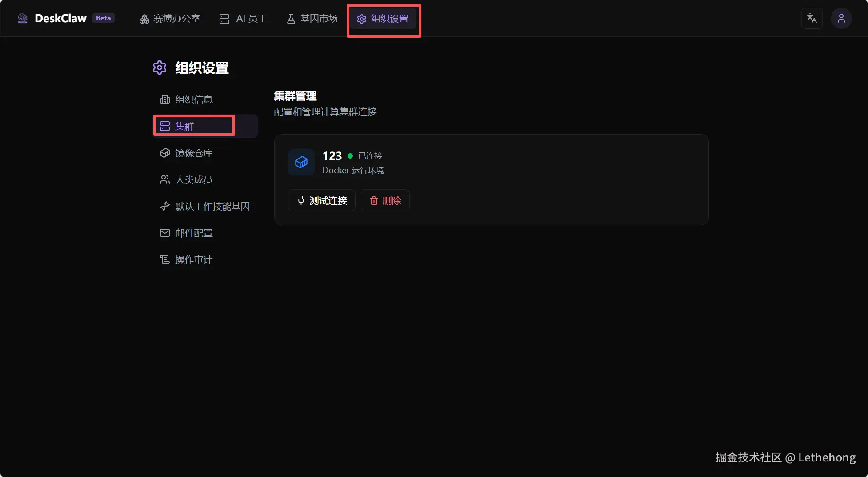This screenshot has height=477, width=868.
Task: Open 组织信息 in the settings sidebar
Action: (x=205, y=99)
